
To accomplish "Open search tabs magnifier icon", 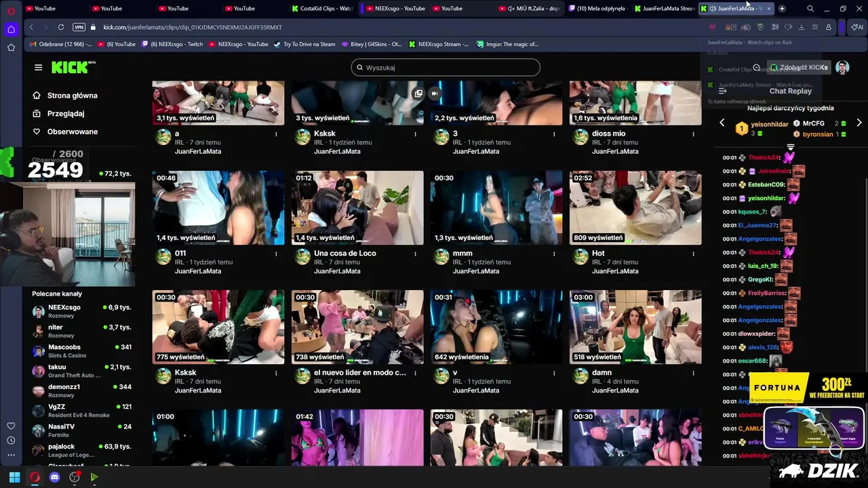I will (x=810, y=9).
